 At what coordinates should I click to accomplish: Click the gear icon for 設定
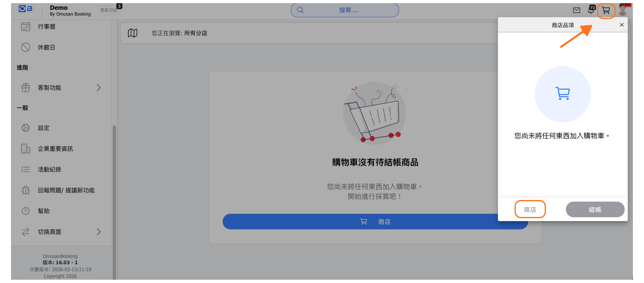[25, 128]
